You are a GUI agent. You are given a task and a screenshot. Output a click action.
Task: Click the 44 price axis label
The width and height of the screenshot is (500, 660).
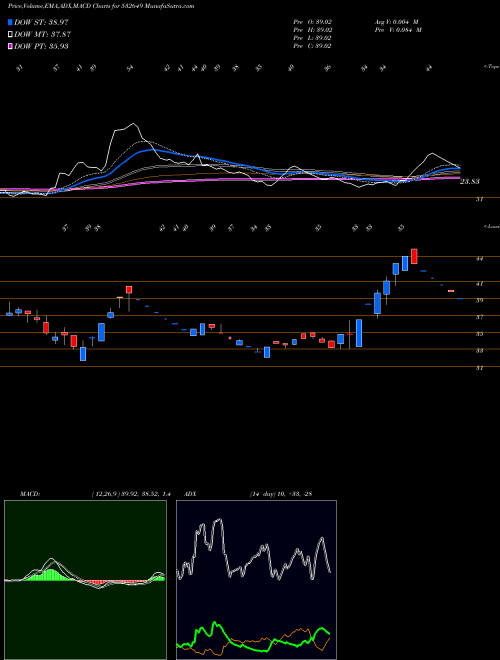[479, 259]
